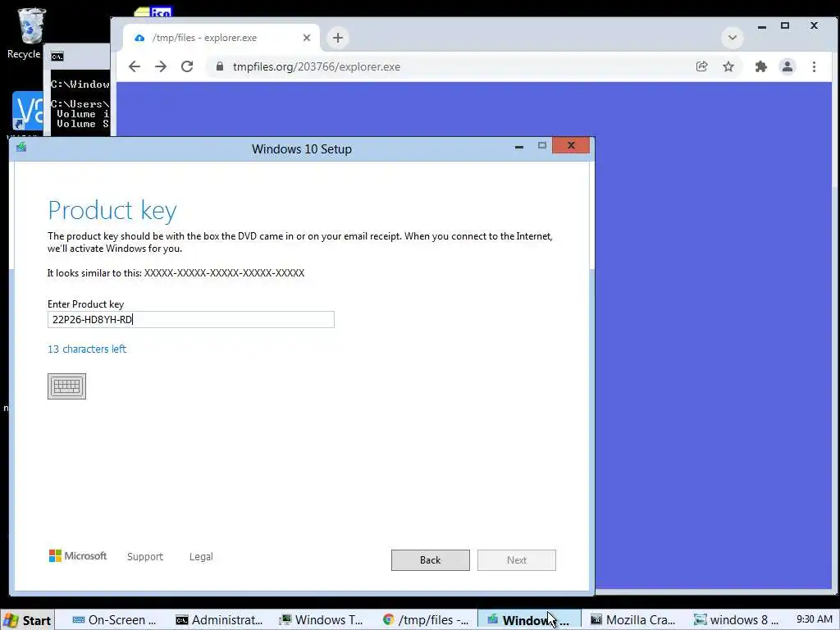Click the padlock site info icon in Chrome
The width and height of the screenshot is (840, 630).
(x=219, y=66)
